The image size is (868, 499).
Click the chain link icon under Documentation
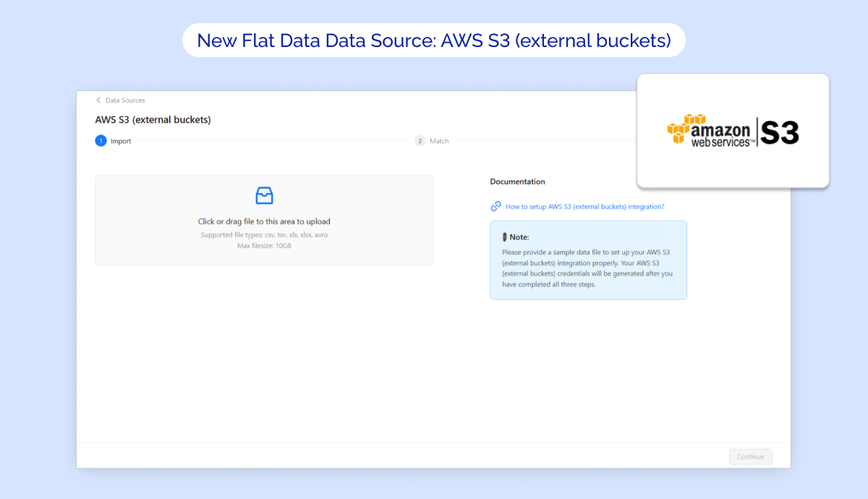pyautogui.click(x=495, y=206)
